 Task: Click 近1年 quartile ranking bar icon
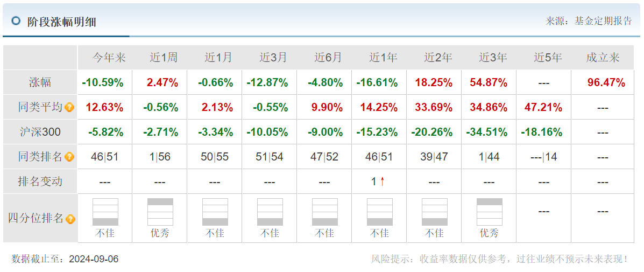coord(379,212)
